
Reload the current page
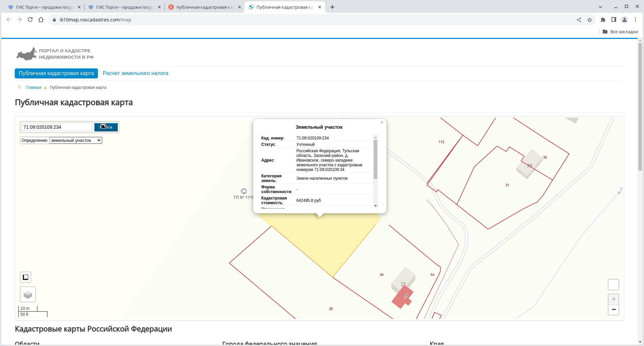pos(30,20)
